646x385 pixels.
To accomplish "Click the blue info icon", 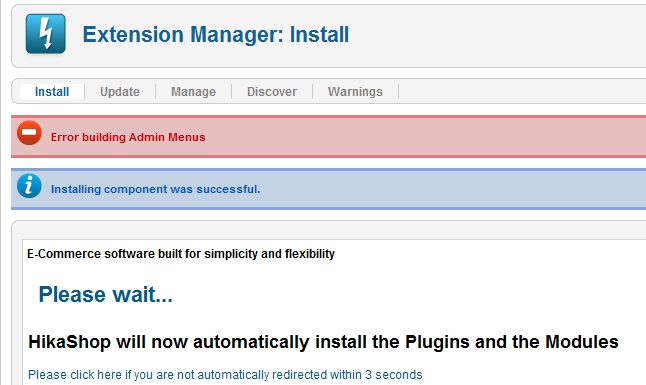I will coord(29,185).
